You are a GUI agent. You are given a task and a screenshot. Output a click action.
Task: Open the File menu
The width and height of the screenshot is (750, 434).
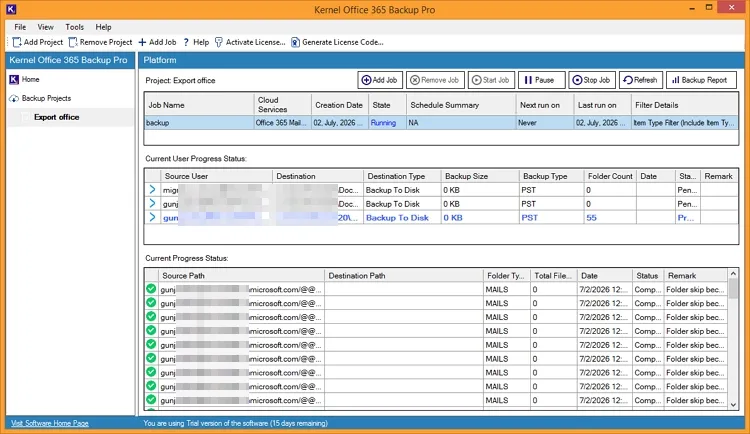(20, 27)
